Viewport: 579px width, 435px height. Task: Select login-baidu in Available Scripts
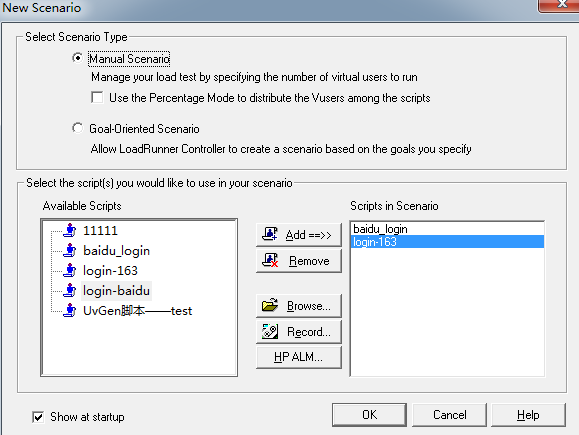click(x=116, y=291)
